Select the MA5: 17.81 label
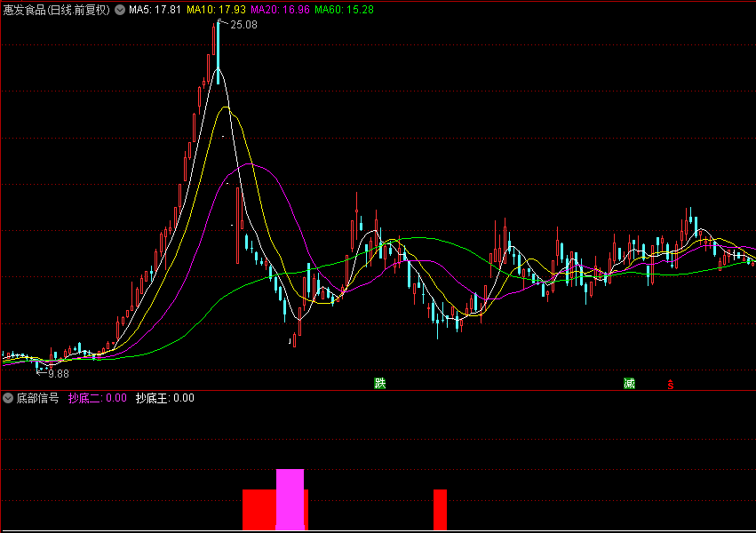 point(155,10)
